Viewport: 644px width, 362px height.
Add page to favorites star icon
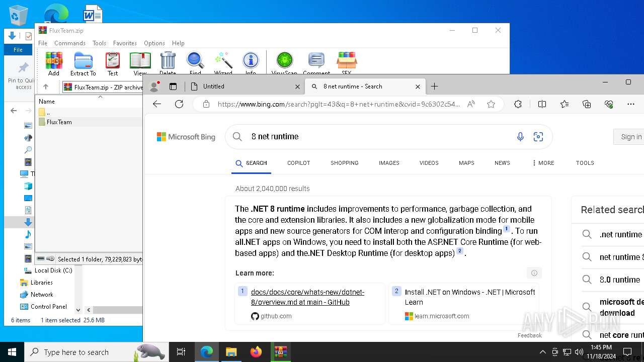(x=491, y=104)
